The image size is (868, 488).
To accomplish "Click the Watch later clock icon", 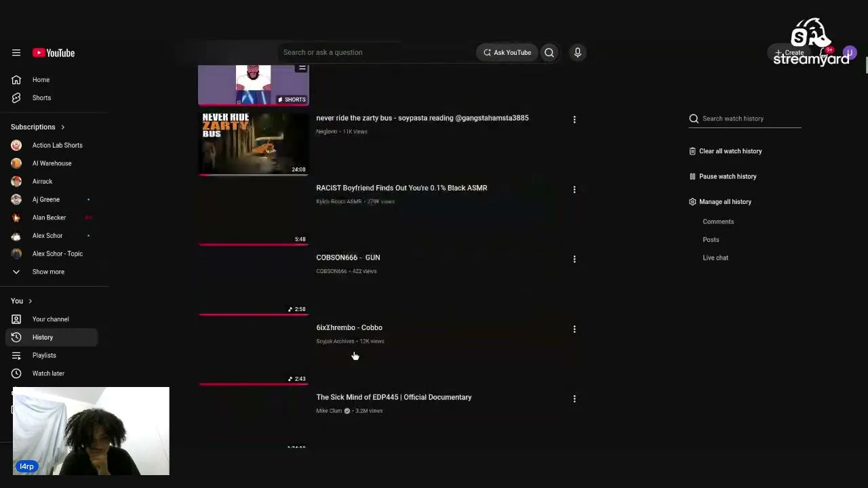I will [x=16, y=373].
